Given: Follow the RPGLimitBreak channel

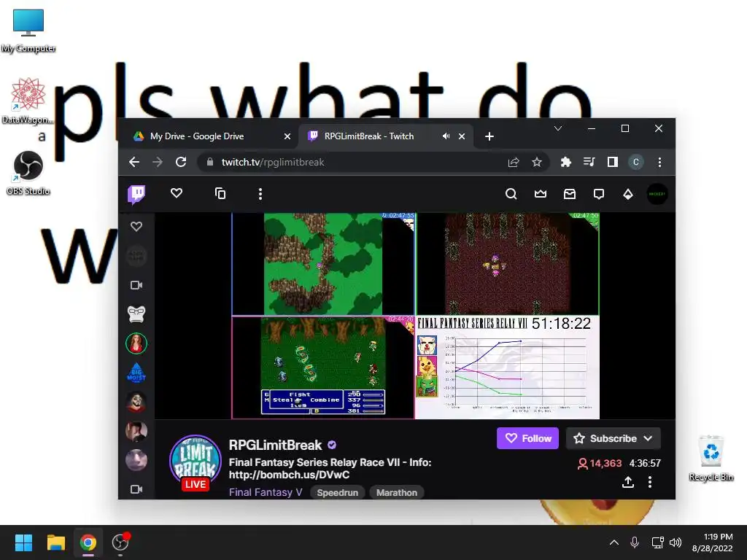Looking at the screenshot, I should (x=527, y=438).
